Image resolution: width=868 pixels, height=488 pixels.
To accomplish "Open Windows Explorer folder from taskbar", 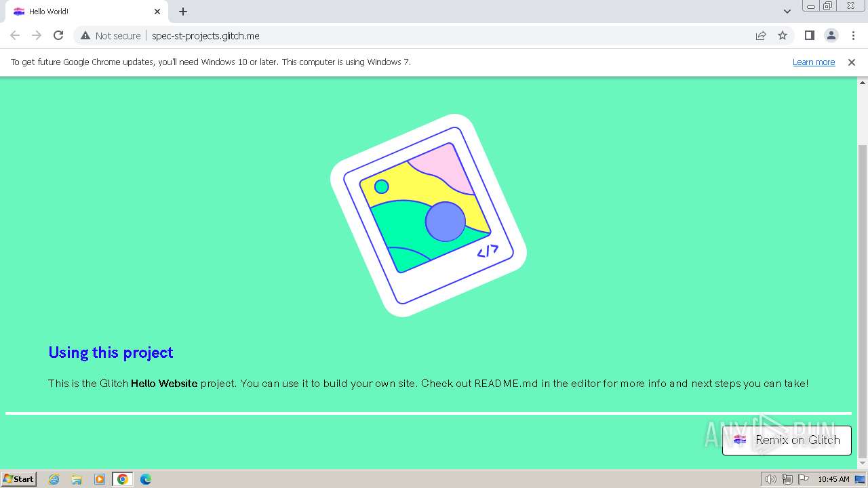I will point(77,479).
